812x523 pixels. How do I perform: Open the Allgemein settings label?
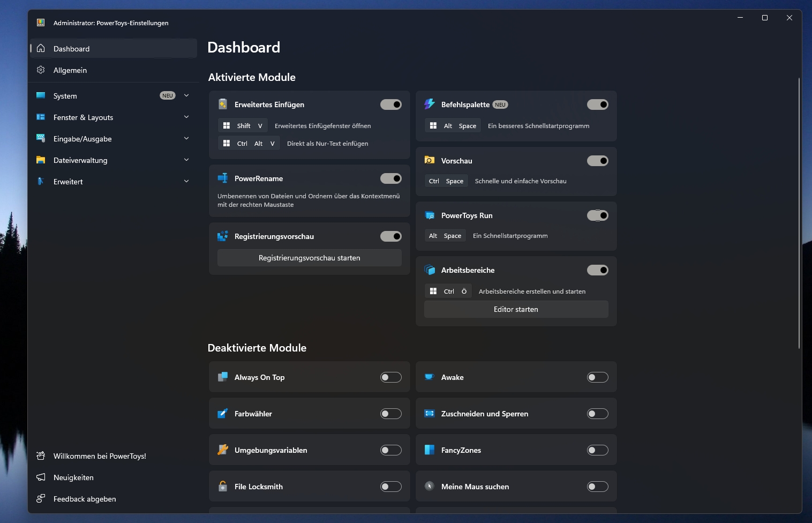[x=70, y=70]
